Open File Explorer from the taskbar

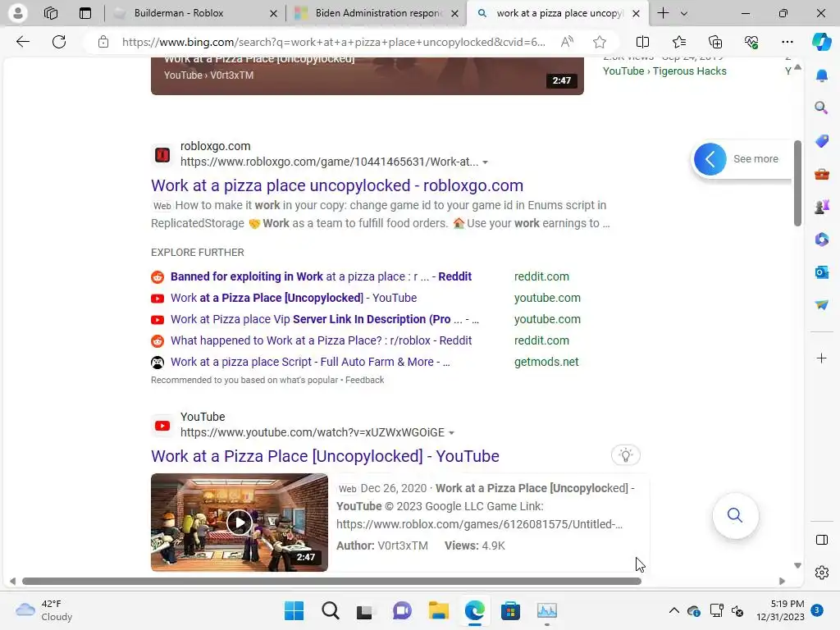click(438, 610)
